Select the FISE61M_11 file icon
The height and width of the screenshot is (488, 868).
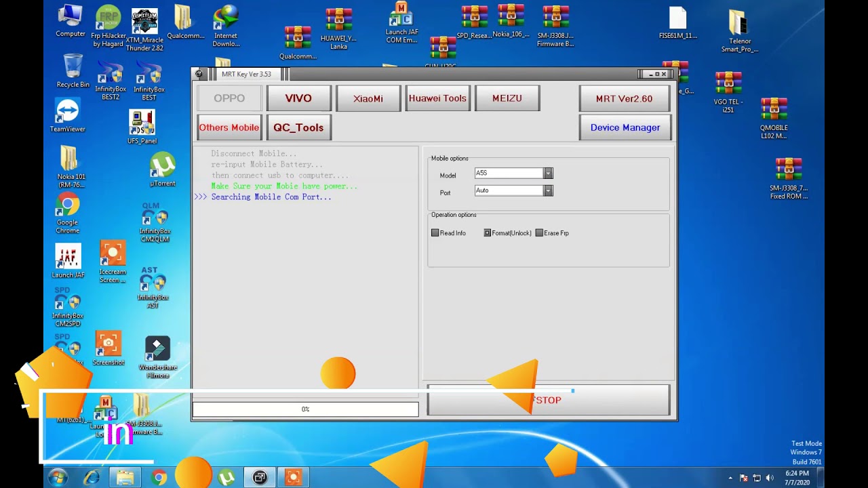point(677,23)
